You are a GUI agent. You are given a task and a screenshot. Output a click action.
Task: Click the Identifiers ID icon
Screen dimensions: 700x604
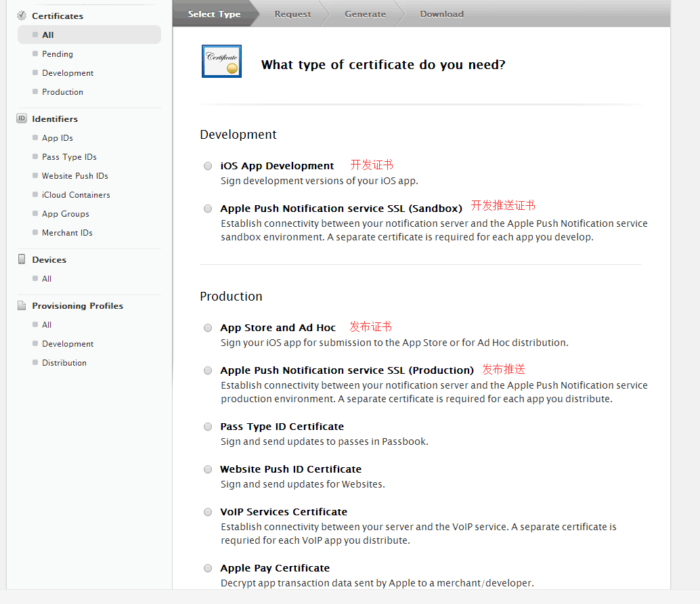(x=22, y=118)
